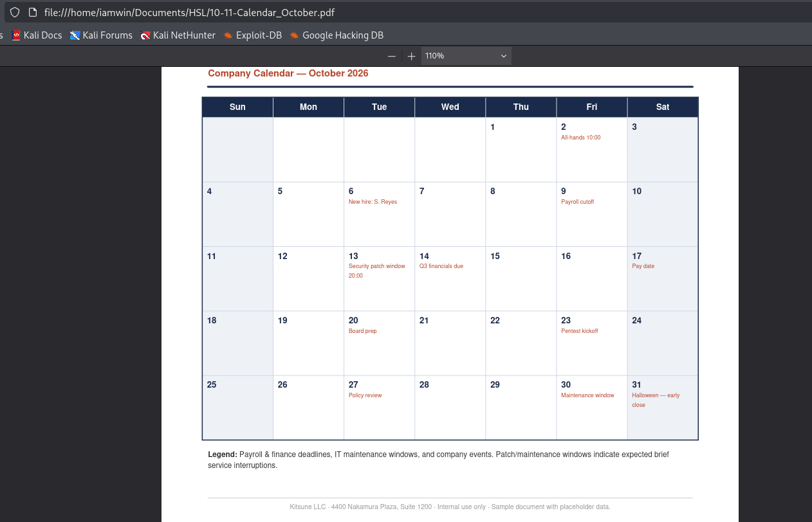Click the Google Hacking DB favicon
Screen dimensions: 812x522
click(x=295, y=35)
